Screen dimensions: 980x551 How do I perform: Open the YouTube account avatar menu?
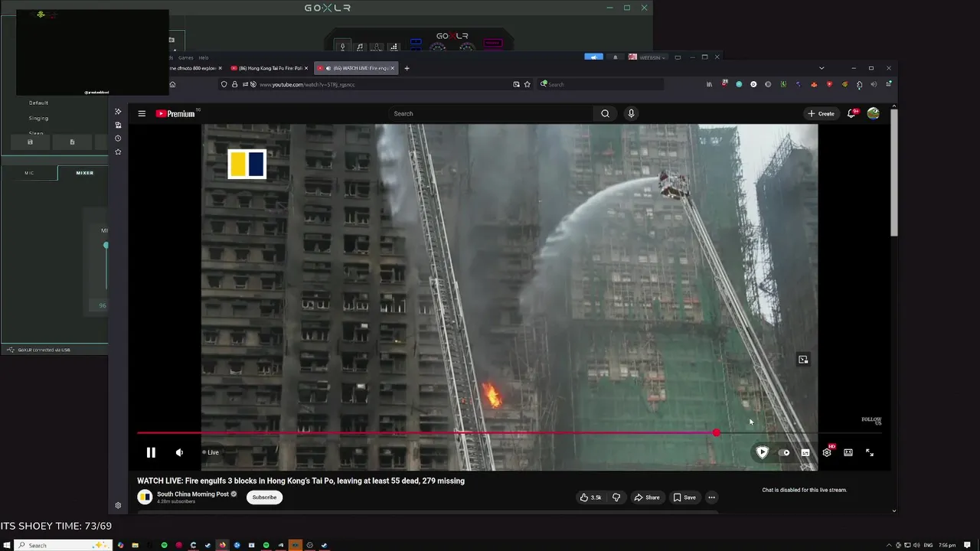873,113
